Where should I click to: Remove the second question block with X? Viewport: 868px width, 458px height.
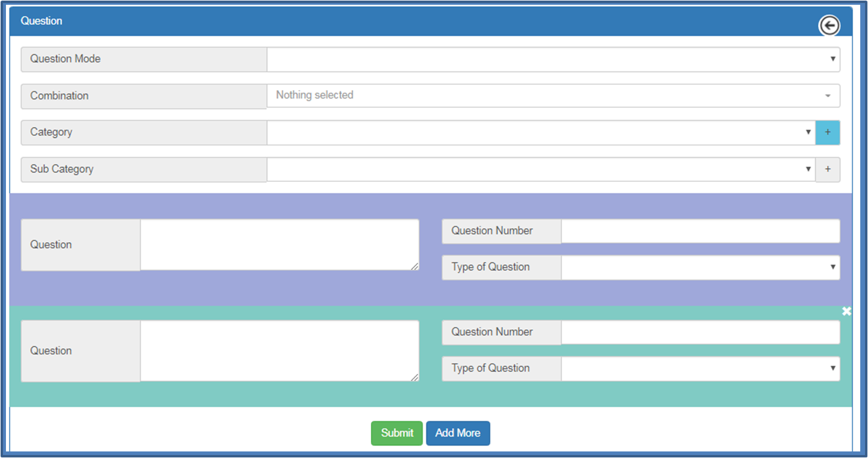click(846, 311)
